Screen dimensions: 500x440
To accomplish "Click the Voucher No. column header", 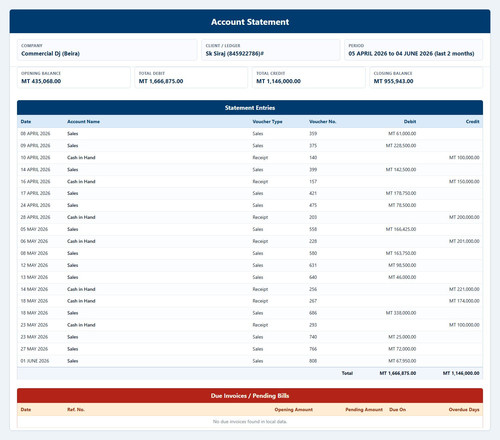I will pyautogui.click(x=322, y=122).
